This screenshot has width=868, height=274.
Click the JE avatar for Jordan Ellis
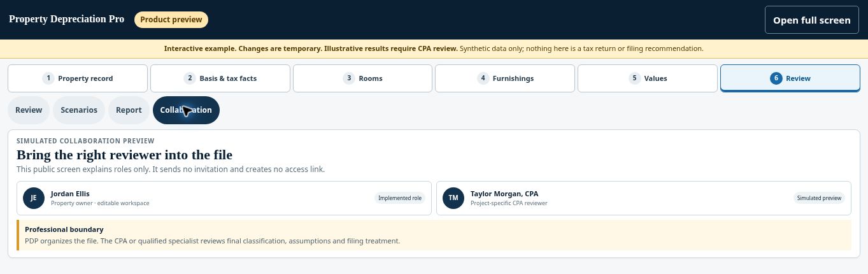click(34, 198)
